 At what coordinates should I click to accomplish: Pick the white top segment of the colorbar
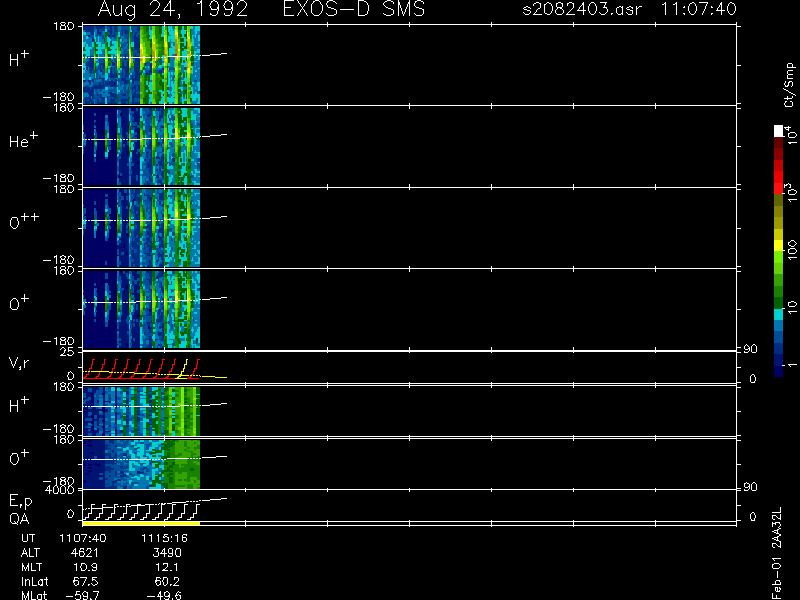point(779,131)
